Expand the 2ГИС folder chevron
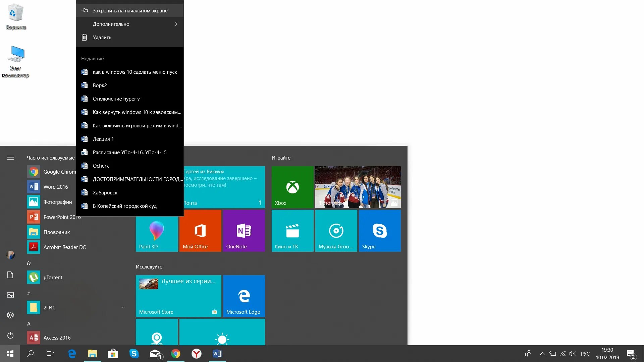 (123, 307)
